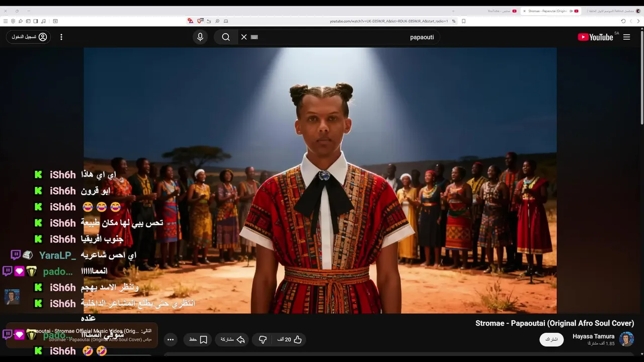Dislike the video thumbs-down

(263, 340)
